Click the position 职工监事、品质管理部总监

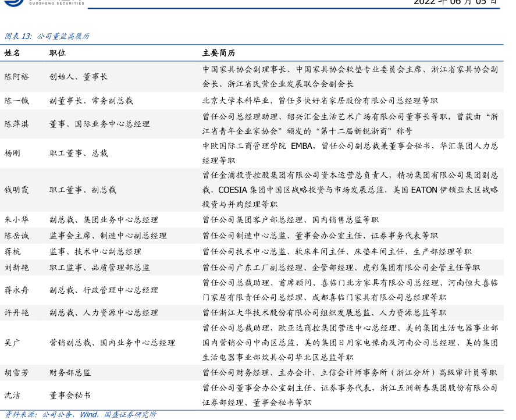tap(99, 268)
